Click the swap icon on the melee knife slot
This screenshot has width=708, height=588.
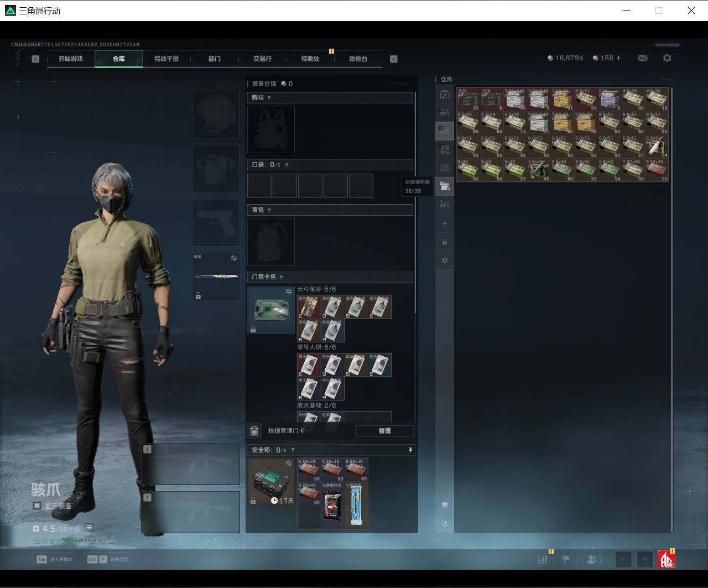point(233,258)
